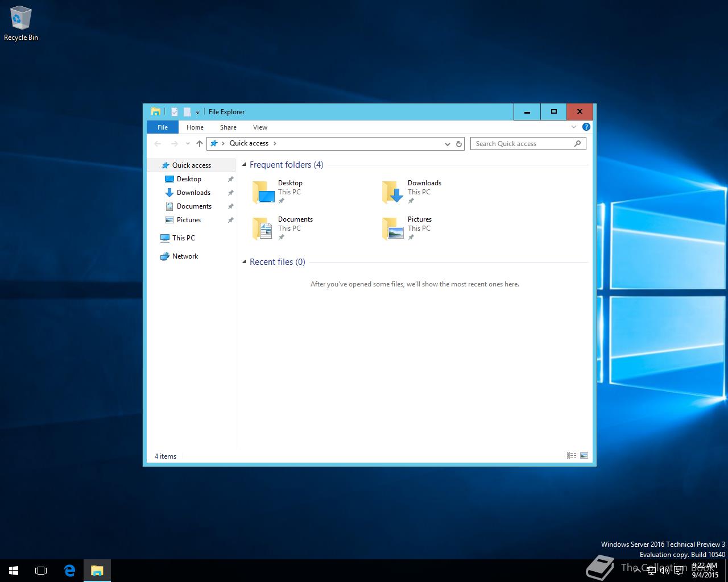Select the Share ribbon tab
This screenshot has height=582, width=728.
(228, 127)
